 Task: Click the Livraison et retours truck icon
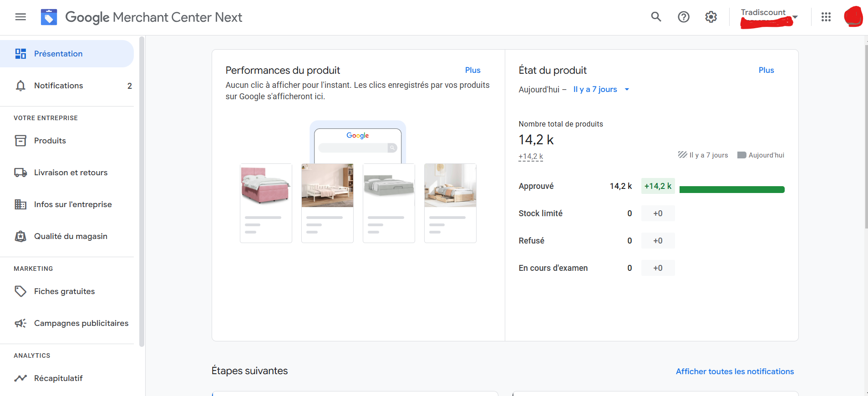tap(20, 173)
